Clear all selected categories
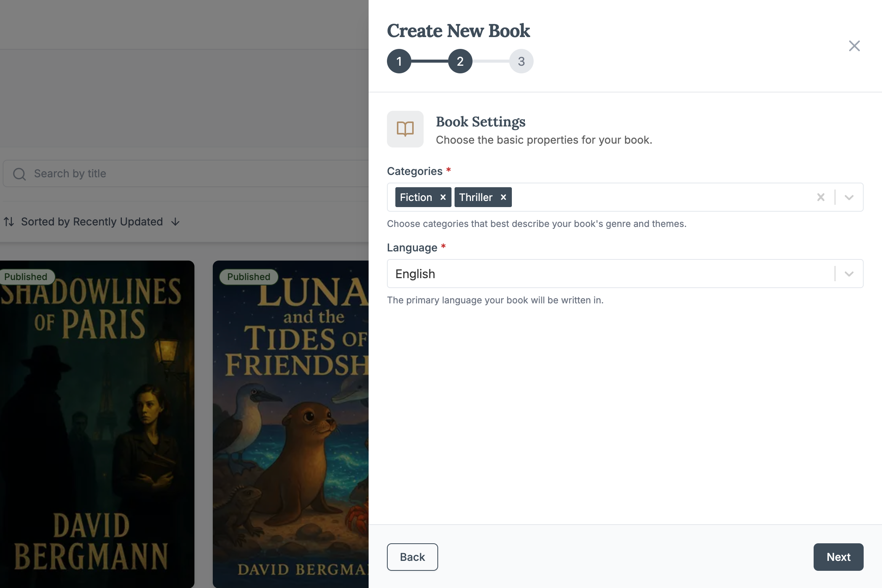 click(821, 197)
